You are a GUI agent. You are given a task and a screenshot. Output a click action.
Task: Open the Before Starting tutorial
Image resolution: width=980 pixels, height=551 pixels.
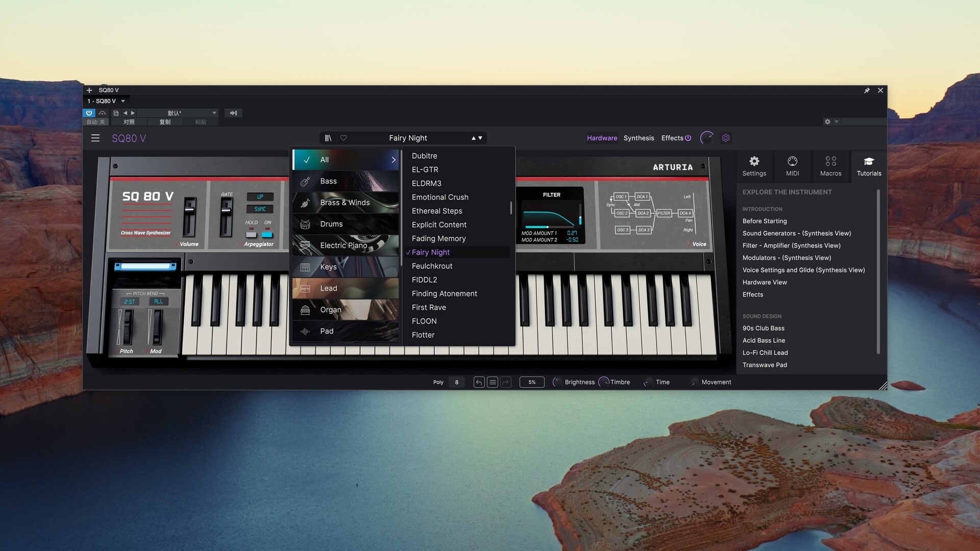[x=765, y=221]
